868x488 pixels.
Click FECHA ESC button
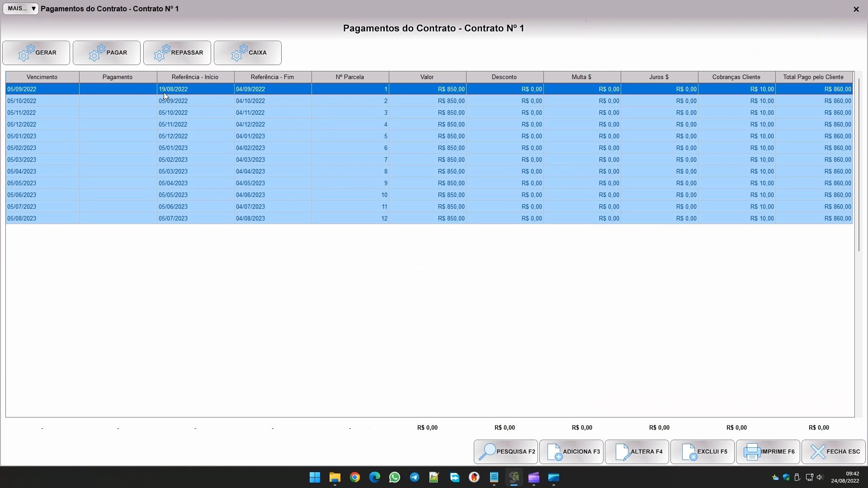coord(834,452)
